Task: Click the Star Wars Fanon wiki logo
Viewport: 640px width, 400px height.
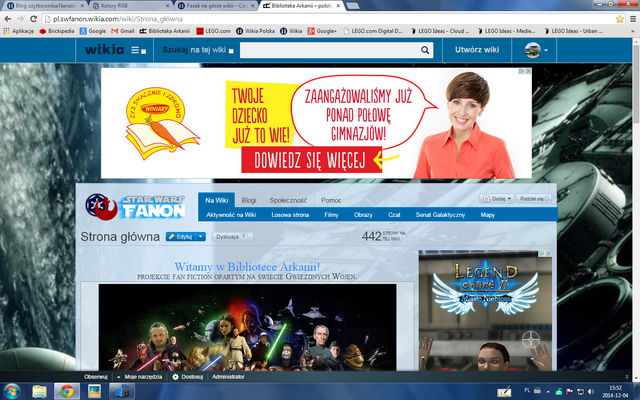Action: (136, 207)
